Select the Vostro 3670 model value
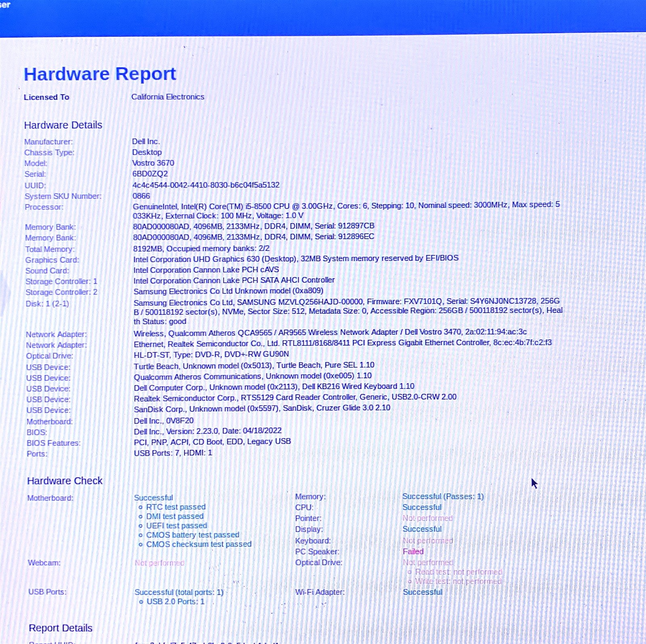Viewport: 646px width, 644px height. (153, 163)
